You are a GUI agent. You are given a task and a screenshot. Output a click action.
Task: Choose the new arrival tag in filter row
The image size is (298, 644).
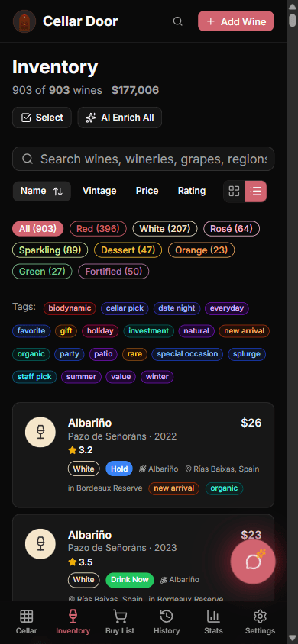click(x=245, y=330)
